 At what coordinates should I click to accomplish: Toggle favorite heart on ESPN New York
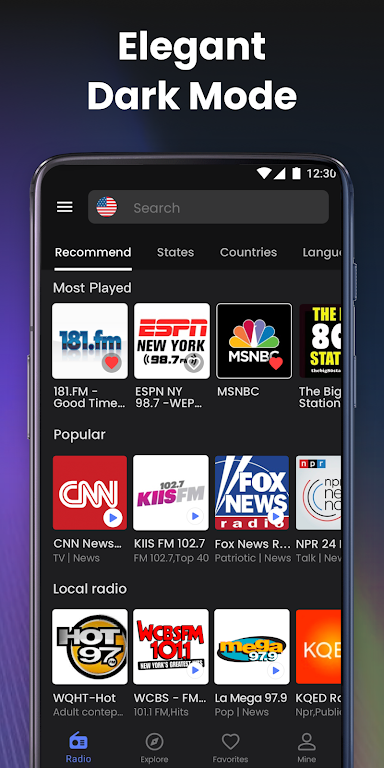pos(194,363)
